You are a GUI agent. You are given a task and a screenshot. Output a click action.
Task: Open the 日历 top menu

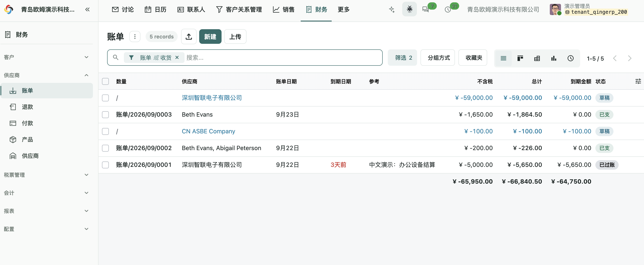tap(155, 9)
